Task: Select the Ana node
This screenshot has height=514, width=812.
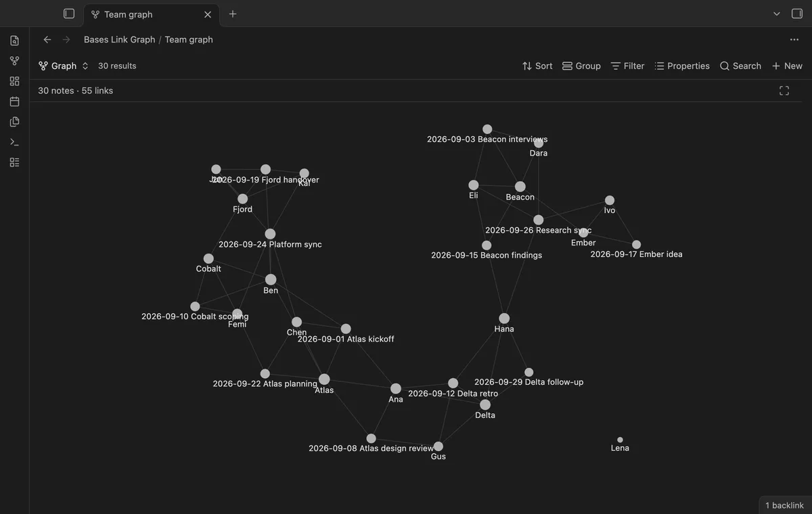Action: coord(396,389)
